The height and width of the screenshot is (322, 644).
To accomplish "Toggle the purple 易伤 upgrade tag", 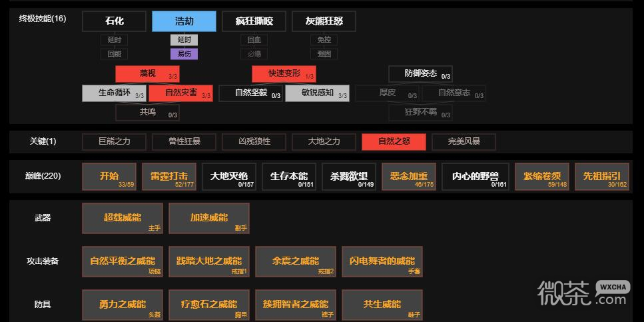I will pos(184,54).
